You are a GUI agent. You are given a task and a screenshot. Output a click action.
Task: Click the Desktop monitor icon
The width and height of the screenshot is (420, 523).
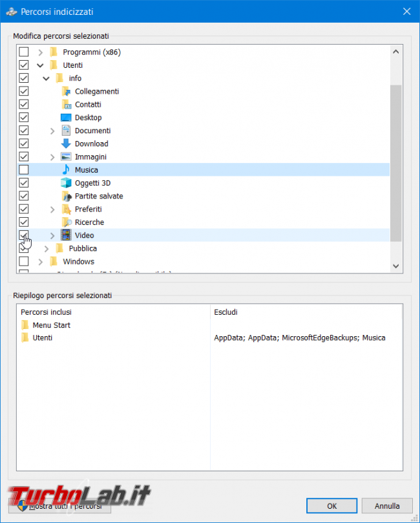(x=66, y=118)
